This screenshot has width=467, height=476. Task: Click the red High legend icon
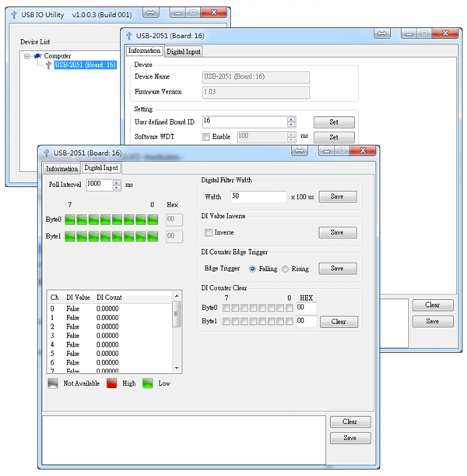coord(111,383)
